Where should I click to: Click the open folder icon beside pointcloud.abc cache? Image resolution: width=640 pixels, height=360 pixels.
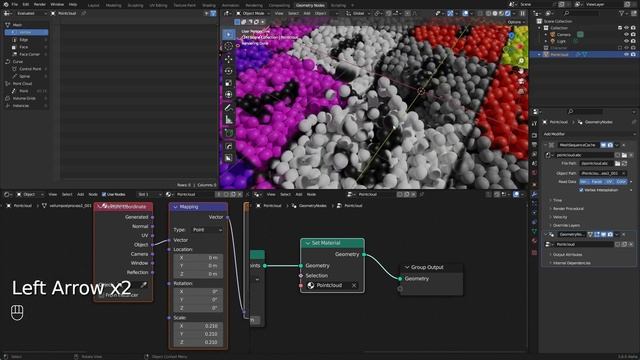[x=624, y=155]
